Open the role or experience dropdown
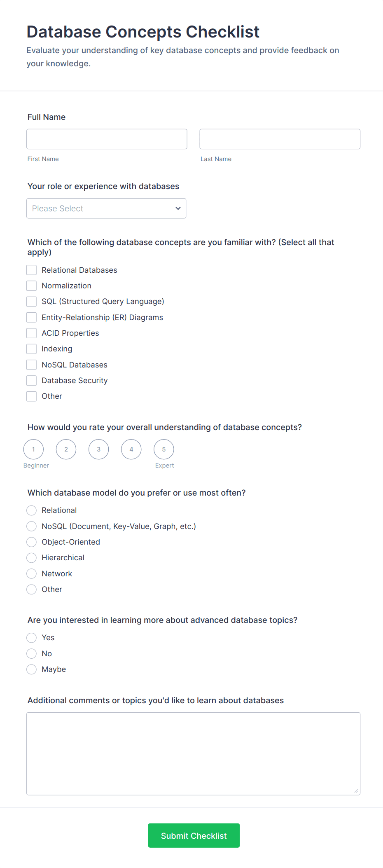The height and width of the screenshot is (868, 383). tap(106, 208)
